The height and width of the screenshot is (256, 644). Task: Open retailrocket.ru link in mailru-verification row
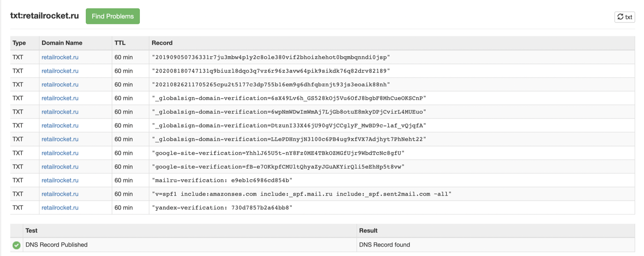[60, 180]
